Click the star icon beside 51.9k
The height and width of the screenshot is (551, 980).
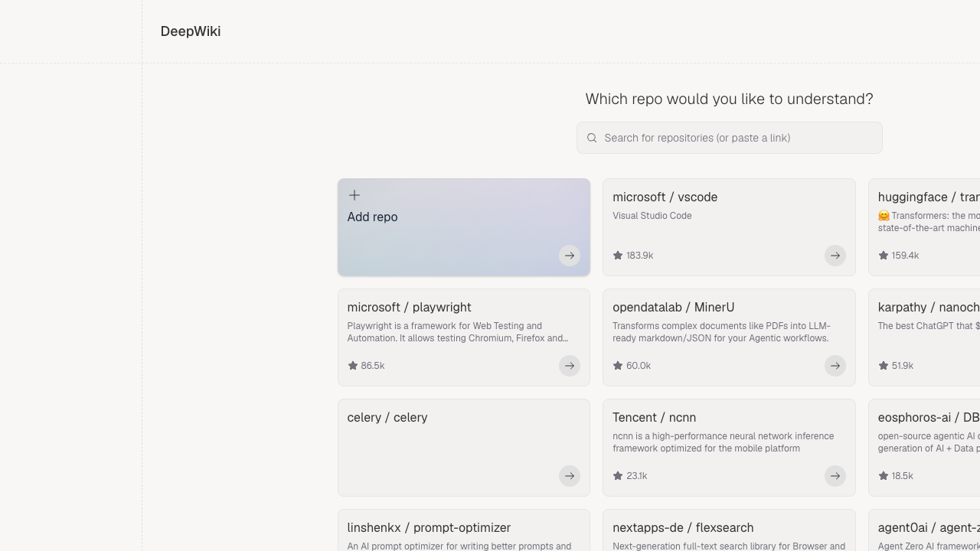pos(884,366)
